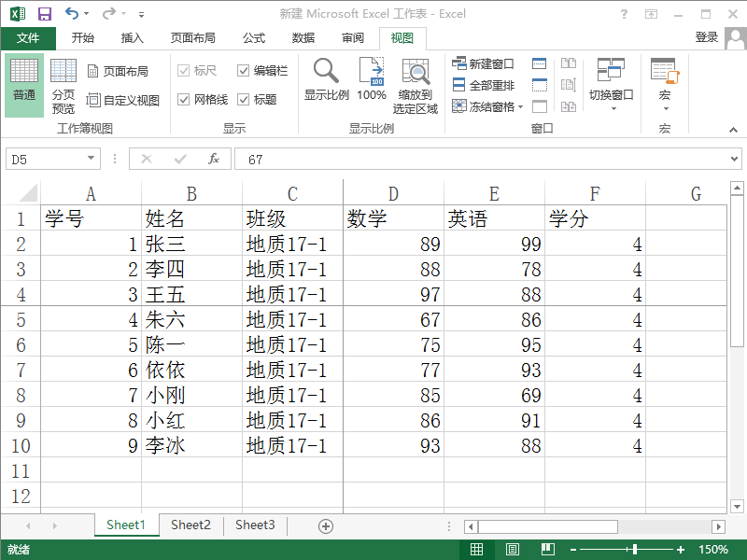Click the Macros (宏) icon

pyautogui.click(x=665, y=84)
